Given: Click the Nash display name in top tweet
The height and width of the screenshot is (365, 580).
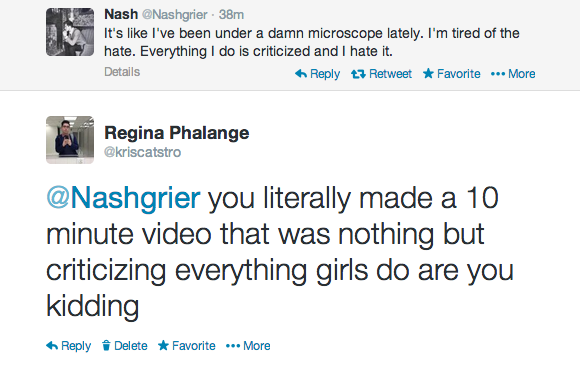Looking at the screenshot, I should (x=121, y=14).
